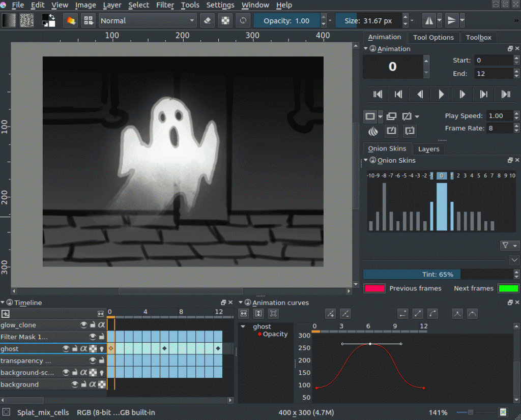Collapse the Animation curves docker

tap(241, 303)
